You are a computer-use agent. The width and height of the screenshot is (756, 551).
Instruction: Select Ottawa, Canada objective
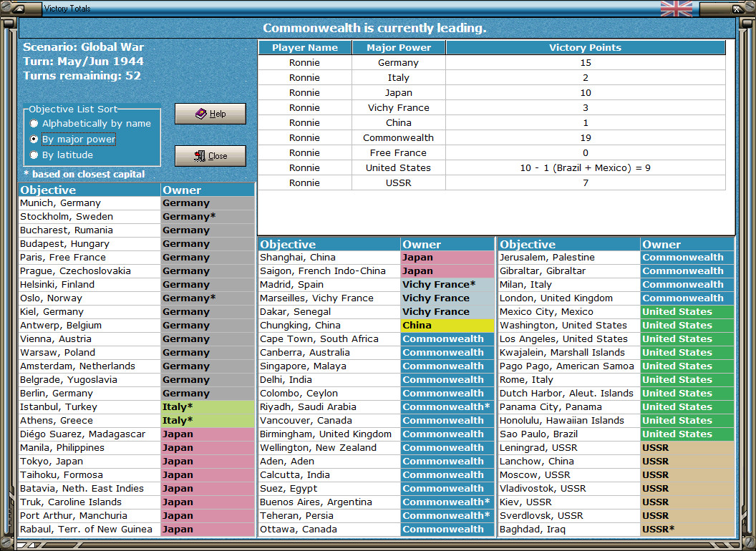pos(329,530)
